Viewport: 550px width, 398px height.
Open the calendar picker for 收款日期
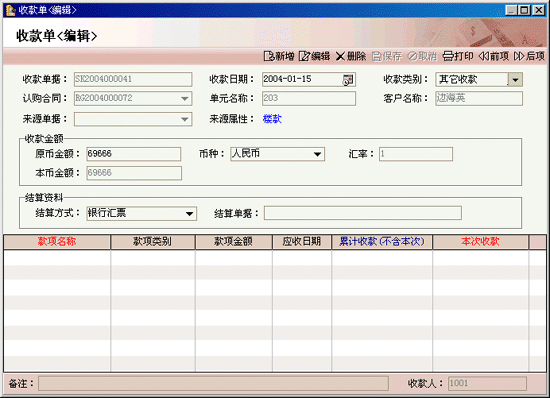click(x=348, y=80)
